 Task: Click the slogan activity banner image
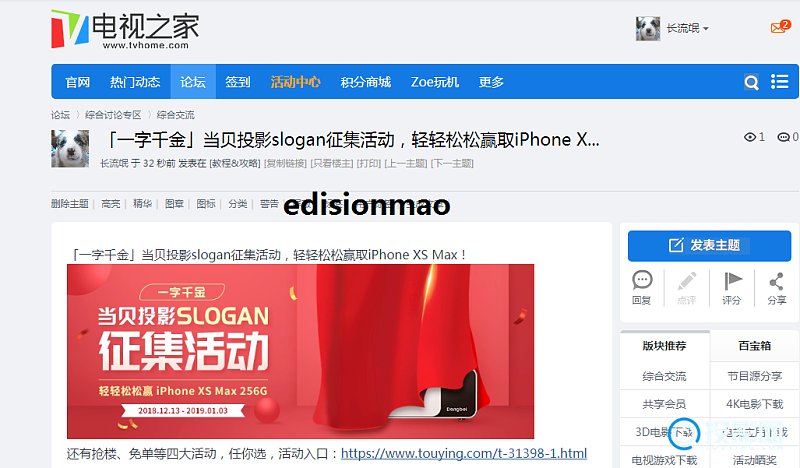(301, 352)
